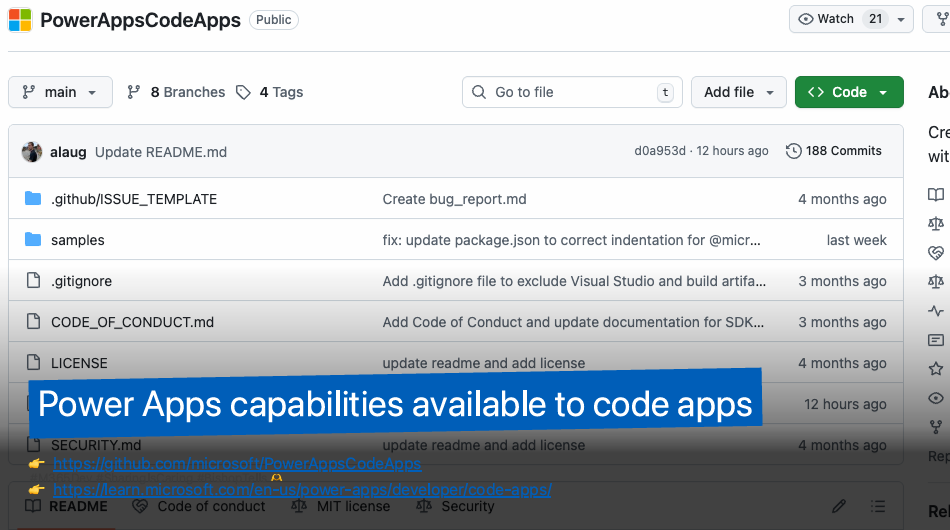Viewport: 950px width, 530px height.
Task: Switch to the Security tab
Action: pos(455,506)
